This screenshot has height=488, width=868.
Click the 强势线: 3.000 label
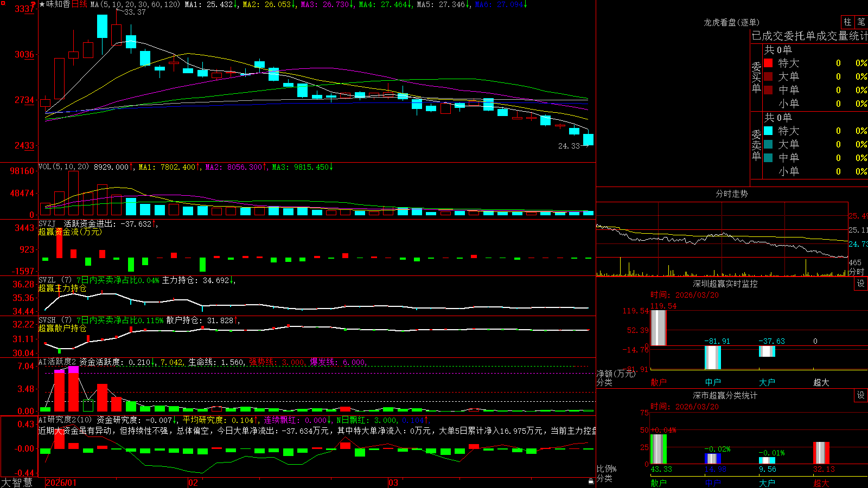pos(277,362)
